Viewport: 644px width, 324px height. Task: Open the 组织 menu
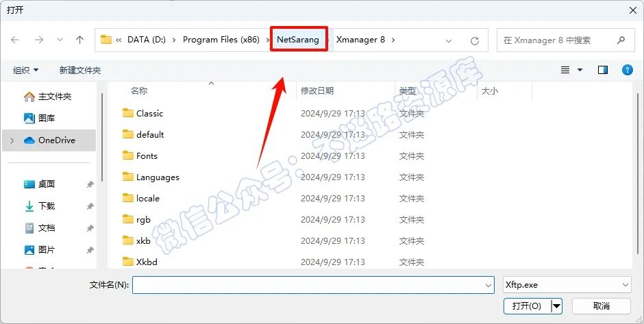click(x=25, y=71)
